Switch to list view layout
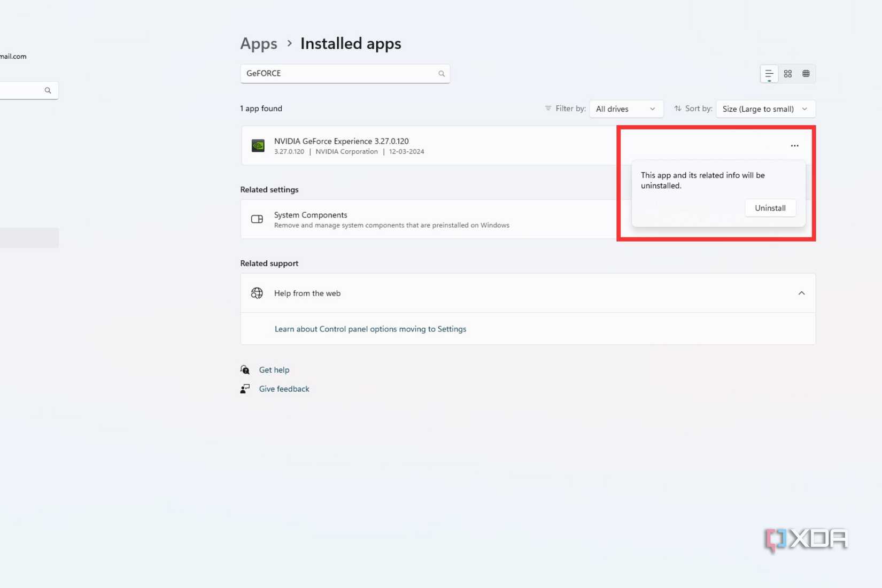This screenshot has width=882, height=588. pyautogui.click(x=769, y=74)
